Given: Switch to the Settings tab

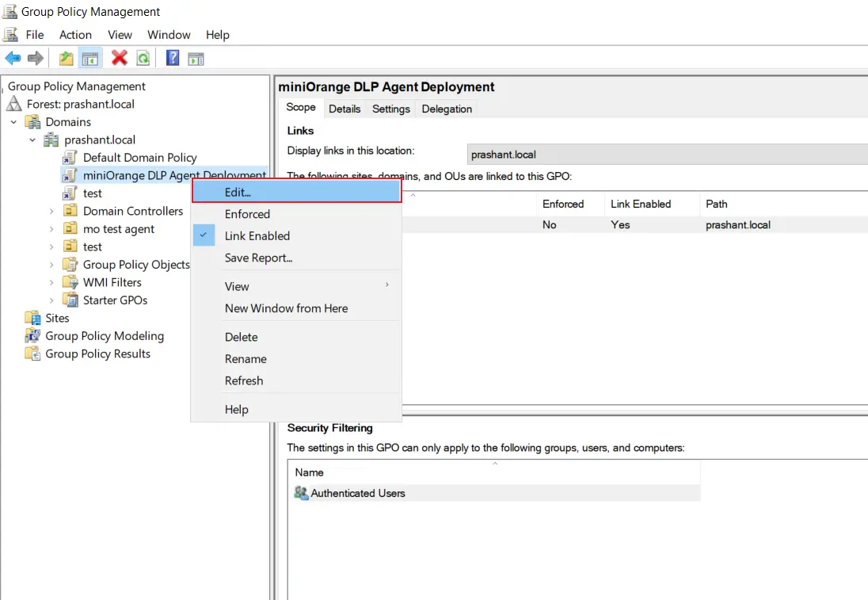Looking at the screenshot, I should pos(390,109).
